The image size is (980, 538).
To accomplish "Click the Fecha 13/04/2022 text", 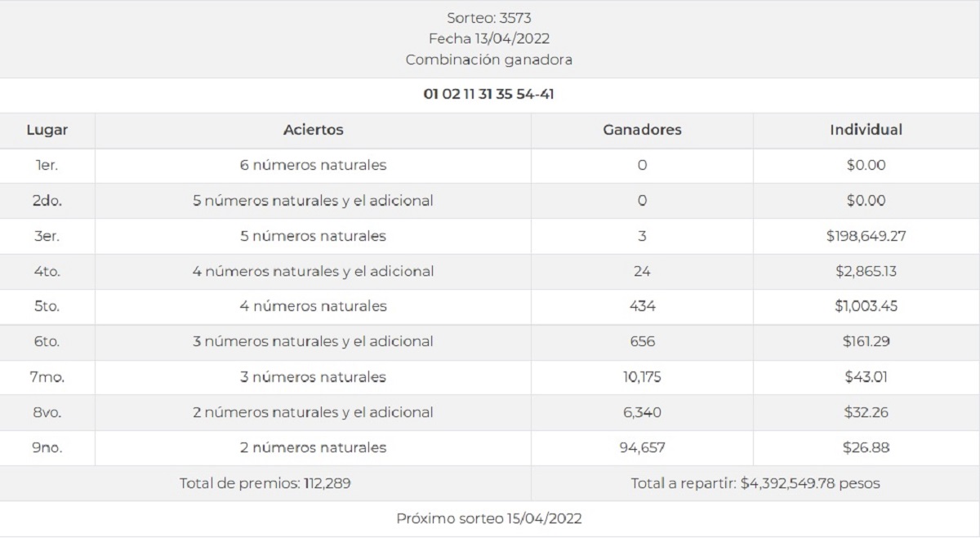I will click(x=490, y=38).
